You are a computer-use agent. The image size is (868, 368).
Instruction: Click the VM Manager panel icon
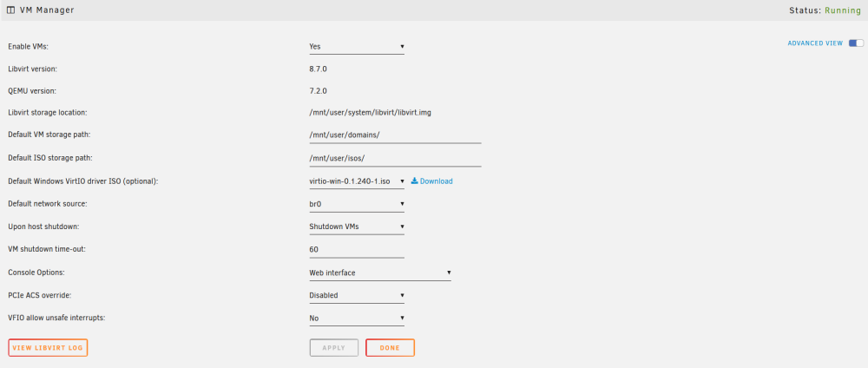10,10
